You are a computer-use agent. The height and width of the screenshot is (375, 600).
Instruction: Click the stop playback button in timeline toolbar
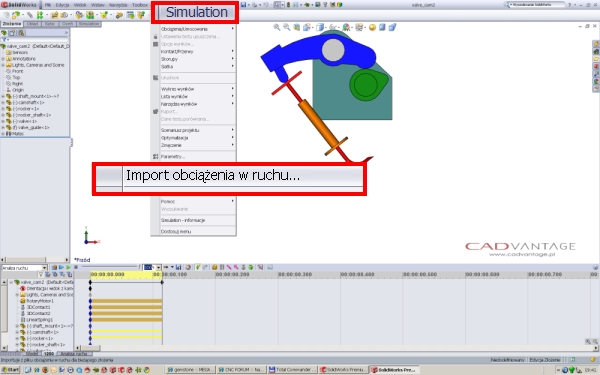76,267
